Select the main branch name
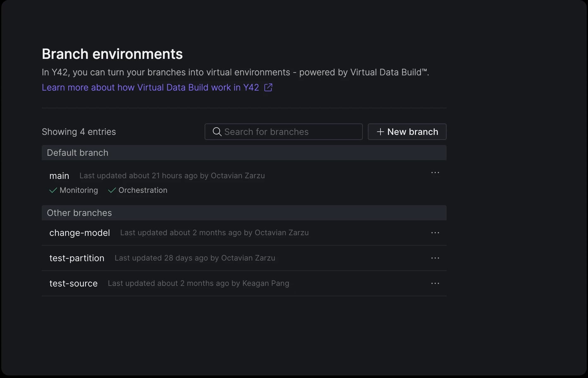This screenshot has height=378, width=588. pyautogui.click(x=59, y=176)
